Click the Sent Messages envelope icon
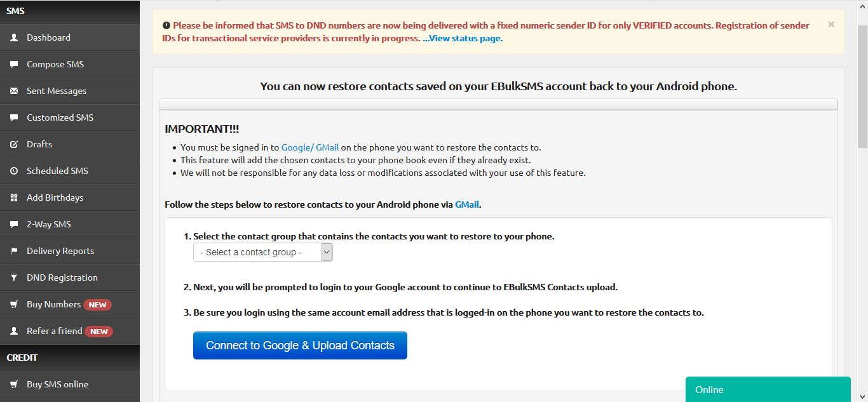Image resolution: width=868 pixels, height=402 pixels. tap(14, 91)
